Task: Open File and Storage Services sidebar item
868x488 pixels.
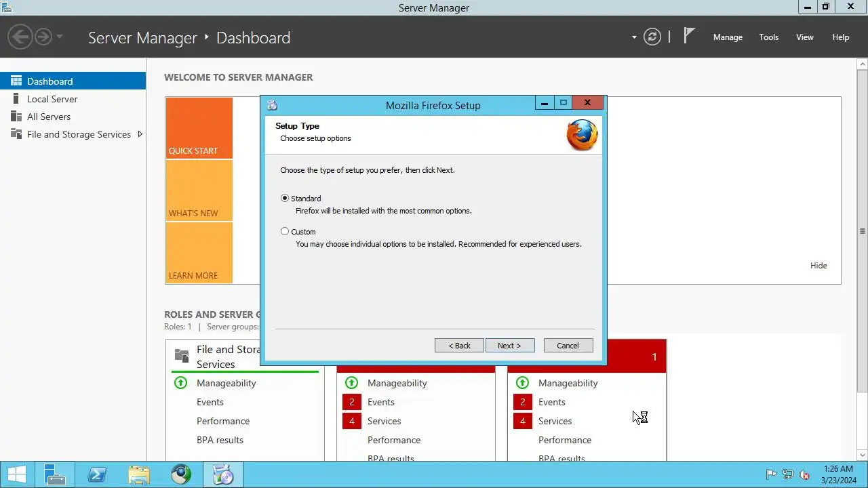Action: pos(73,134)
